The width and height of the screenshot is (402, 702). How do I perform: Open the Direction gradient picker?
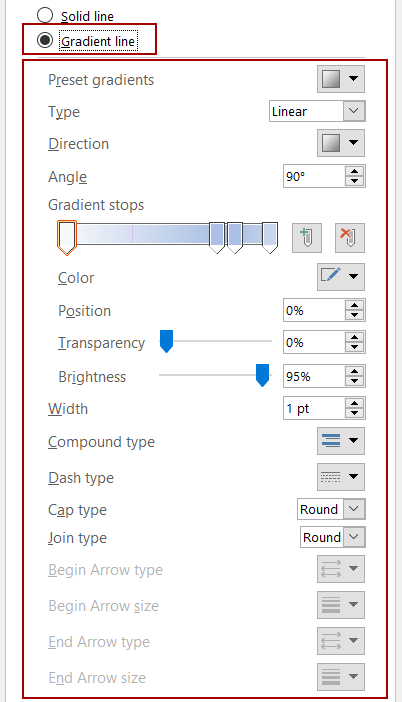(341, 143)
